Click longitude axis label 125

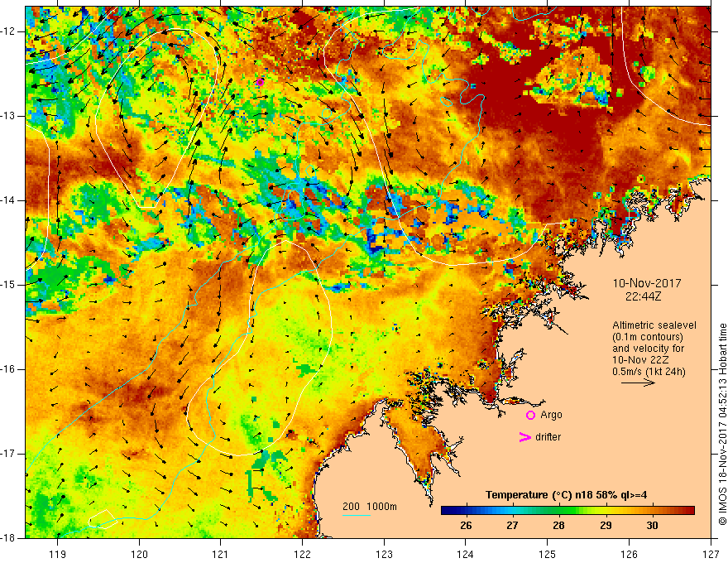(x=548, y=554)
